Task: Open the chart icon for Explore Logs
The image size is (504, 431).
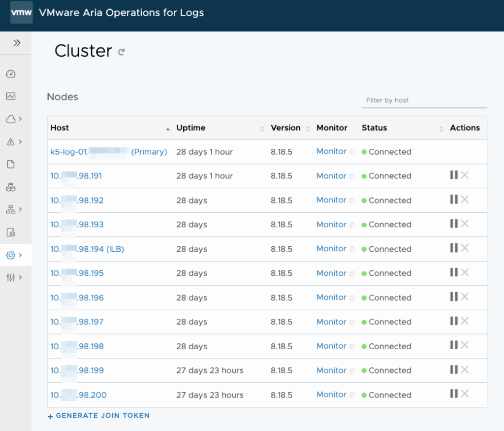Action: pos(11,97)
